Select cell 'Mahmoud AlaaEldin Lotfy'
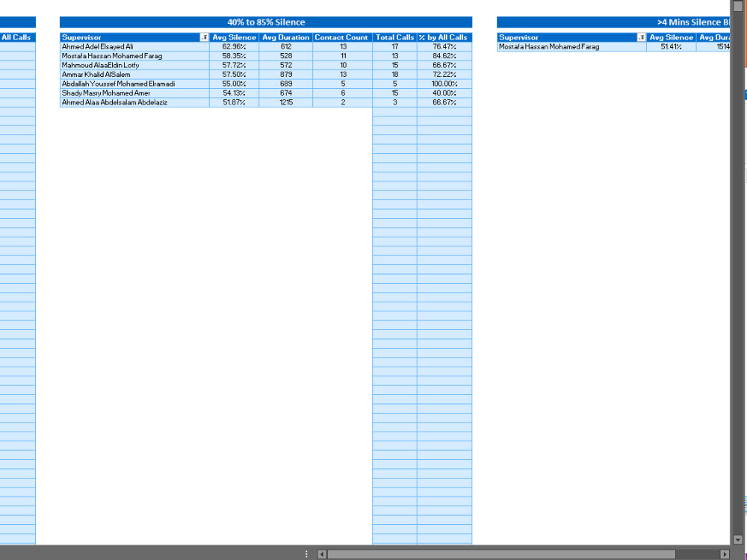The height and width of the screenshot is (560, 747). click(134, 65)
